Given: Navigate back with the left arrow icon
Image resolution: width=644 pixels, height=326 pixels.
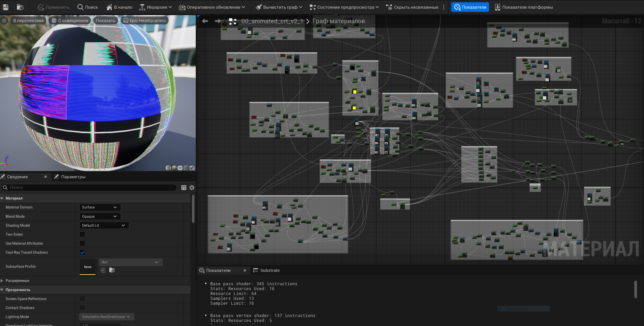Looking at the screenshot, I should [205, 21].
